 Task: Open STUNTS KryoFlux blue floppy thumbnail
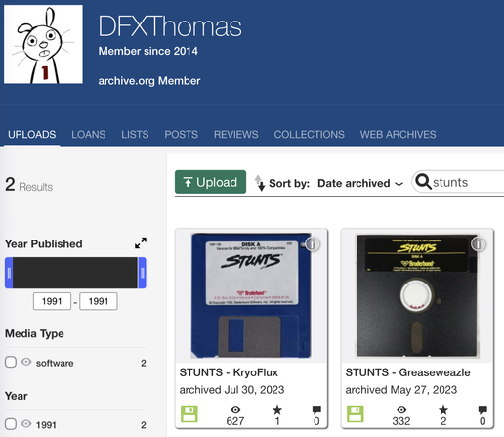click(251, 295)
